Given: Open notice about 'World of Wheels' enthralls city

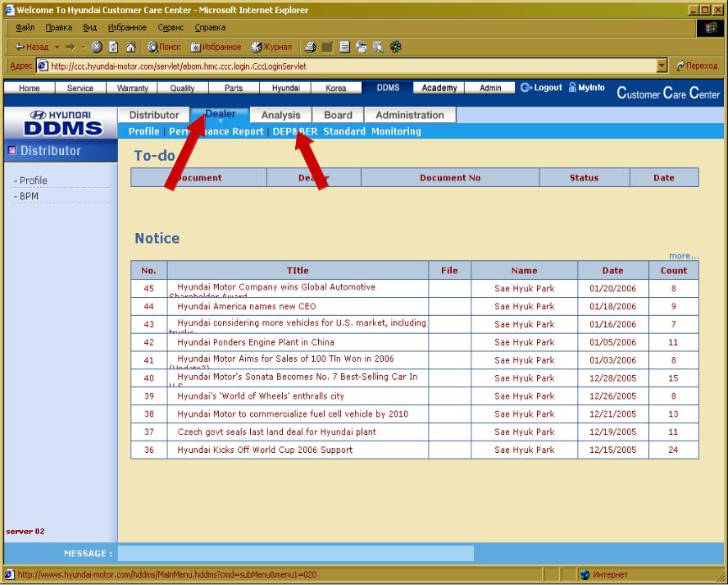Looking at the screenshot, I should 261,396.
